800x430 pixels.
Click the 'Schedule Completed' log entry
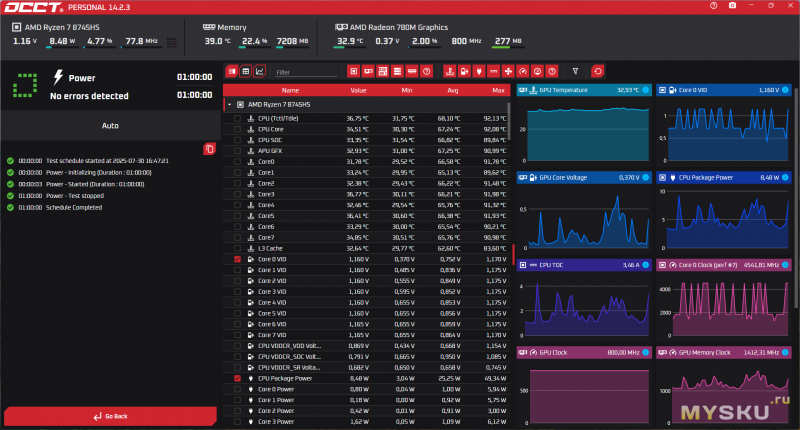(74, 208)
